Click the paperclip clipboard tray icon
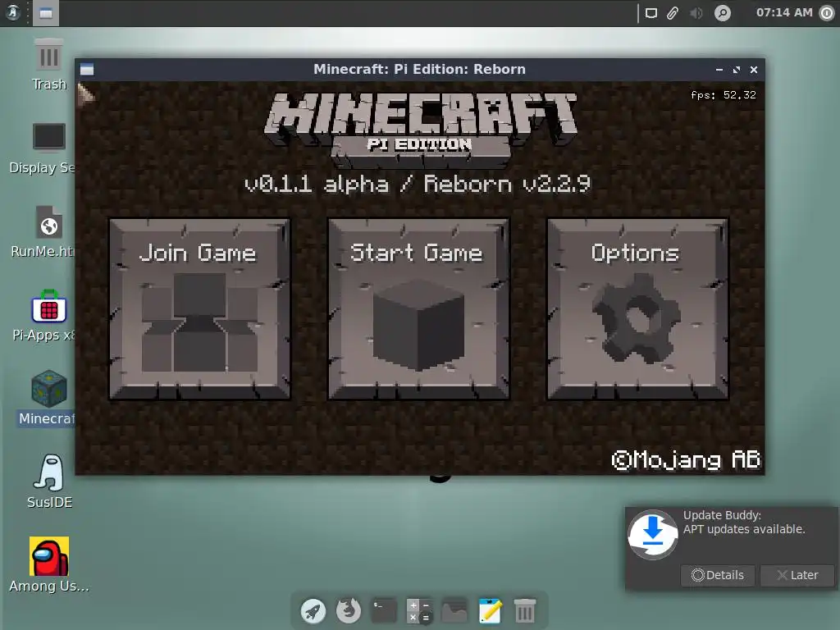Image resolution: width=840 pixels, height=630 pixels. point(673,13)
